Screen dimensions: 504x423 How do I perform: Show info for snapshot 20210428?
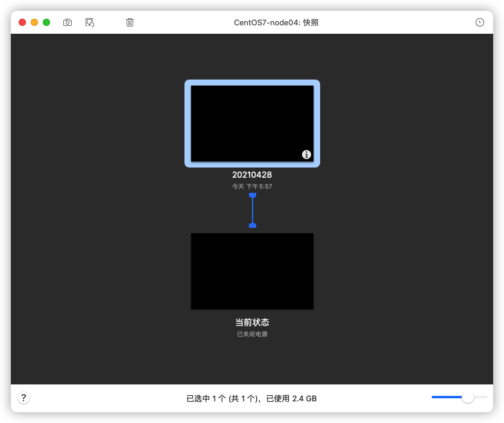[306, 154]
